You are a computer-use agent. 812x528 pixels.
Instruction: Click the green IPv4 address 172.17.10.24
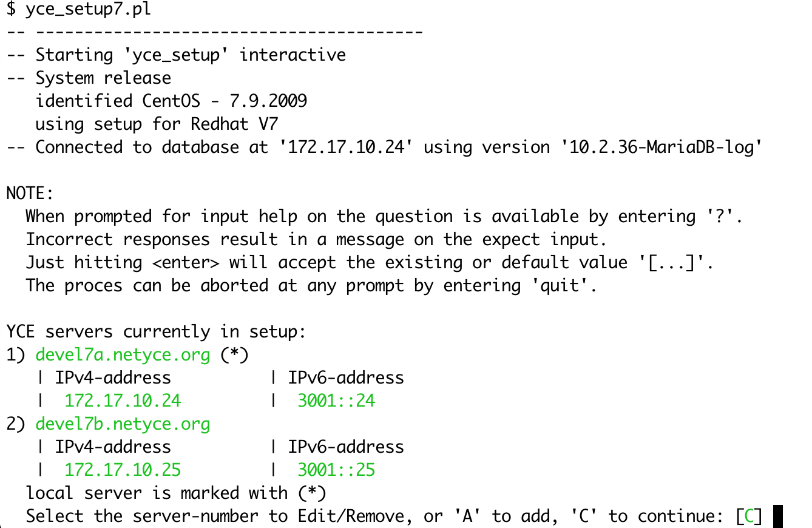123,401
